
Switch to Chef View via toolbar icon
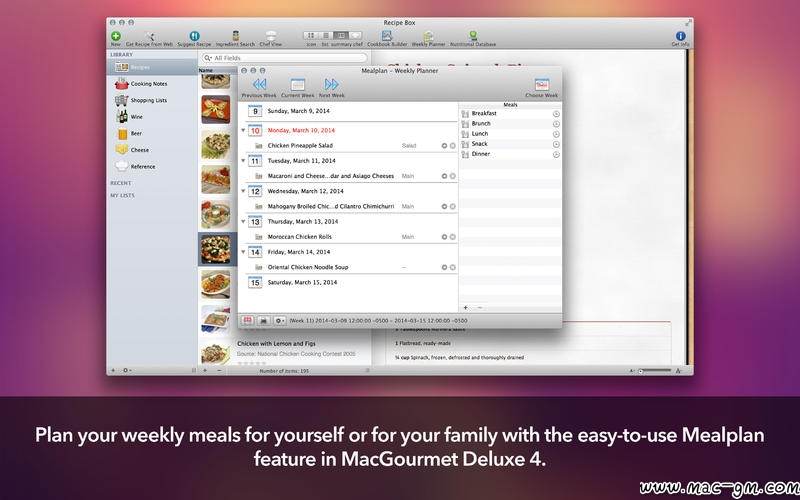click(271, 36)
